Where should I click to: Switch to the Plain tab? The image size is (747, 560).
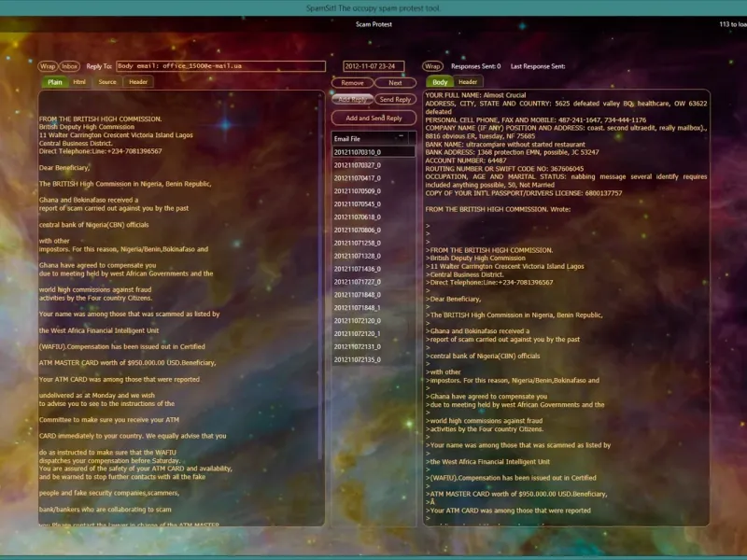coord(55,82)
